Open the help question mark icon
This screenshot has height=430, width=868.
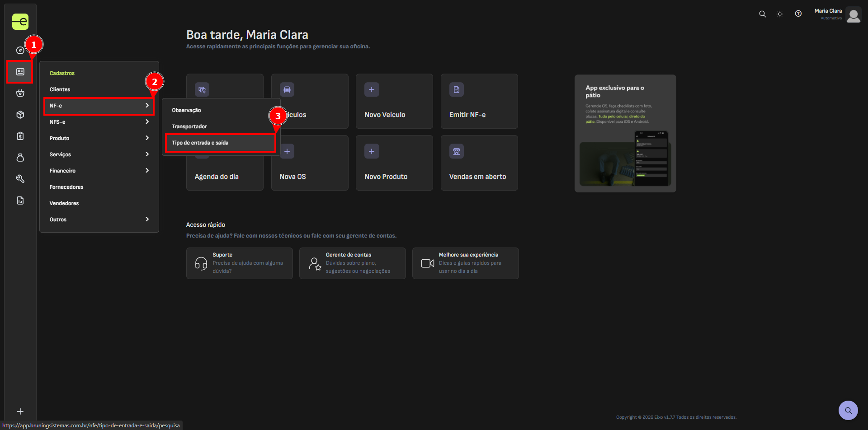pyautogui.click(x=798, y=14)
